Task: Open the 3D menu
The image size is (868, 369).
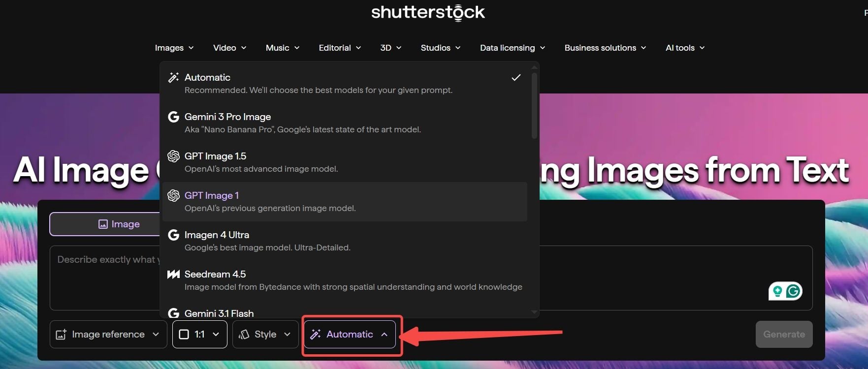Action: (391, 48)
